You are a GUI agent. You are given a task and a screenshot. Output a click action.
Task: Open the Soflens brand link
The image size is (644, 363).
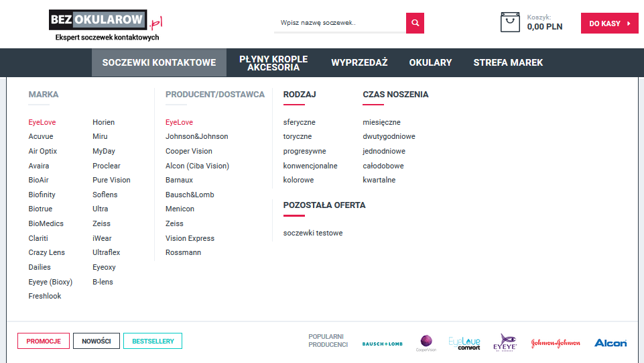coord(105,195)
